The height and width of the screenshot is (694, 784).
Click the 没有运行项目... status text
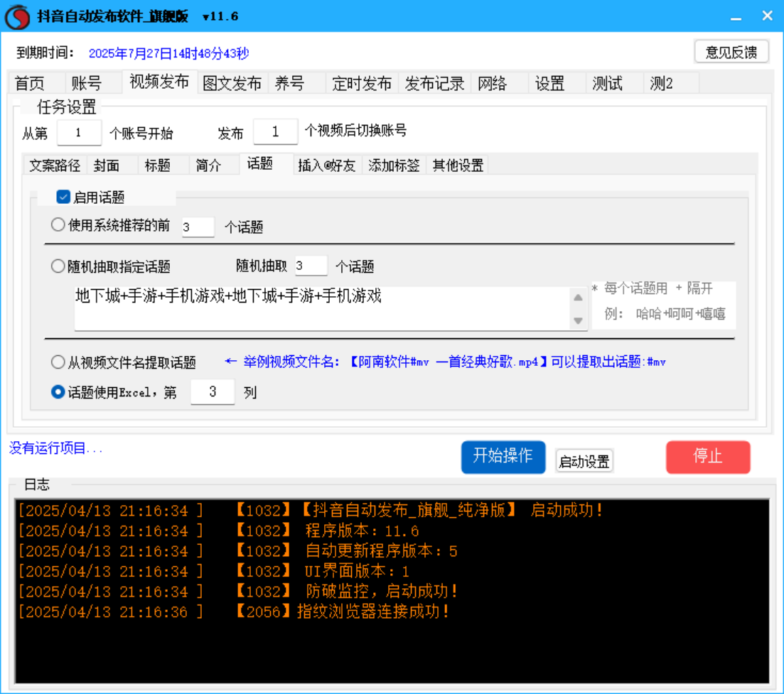tap(55, 448)
